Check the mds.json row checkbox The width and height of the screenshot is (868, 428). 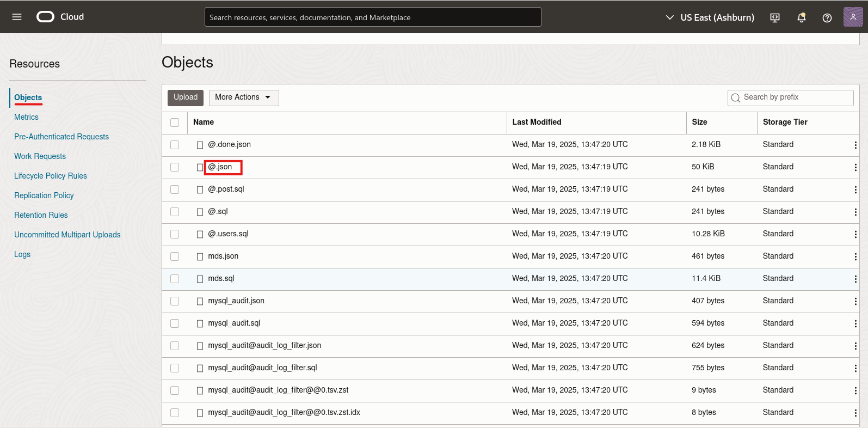[x=175, y=256]
